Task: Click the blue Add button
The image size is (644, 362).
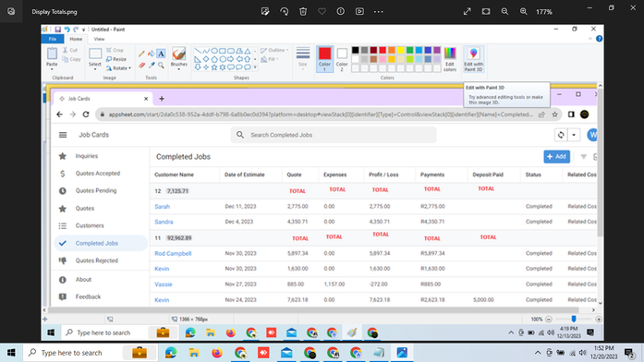Action: (x=556, y=156)
